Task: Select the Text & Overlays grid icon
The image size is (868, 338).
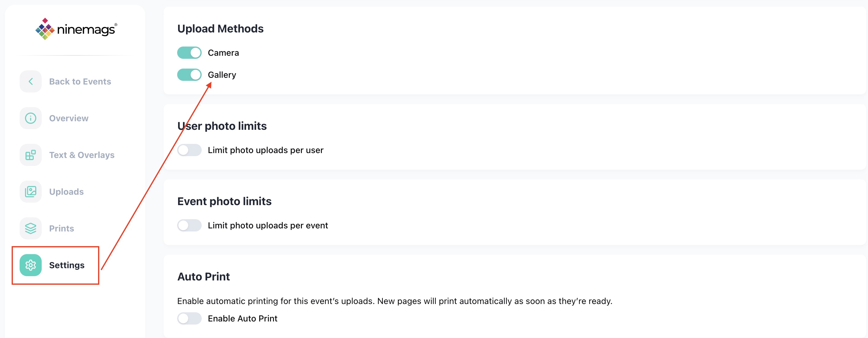Action: pyautogui.click(x=31, y=155)
